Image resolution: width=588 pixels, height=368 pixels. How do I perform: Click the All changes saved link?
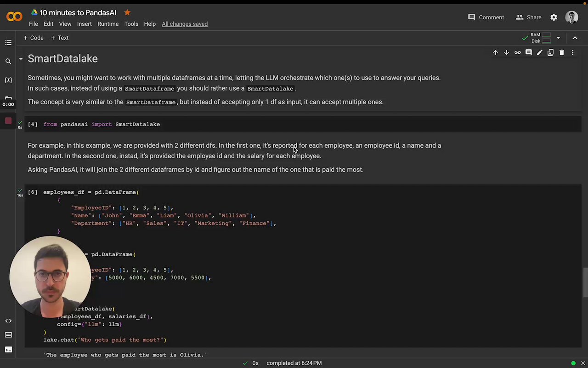click(x=185, y=24)
